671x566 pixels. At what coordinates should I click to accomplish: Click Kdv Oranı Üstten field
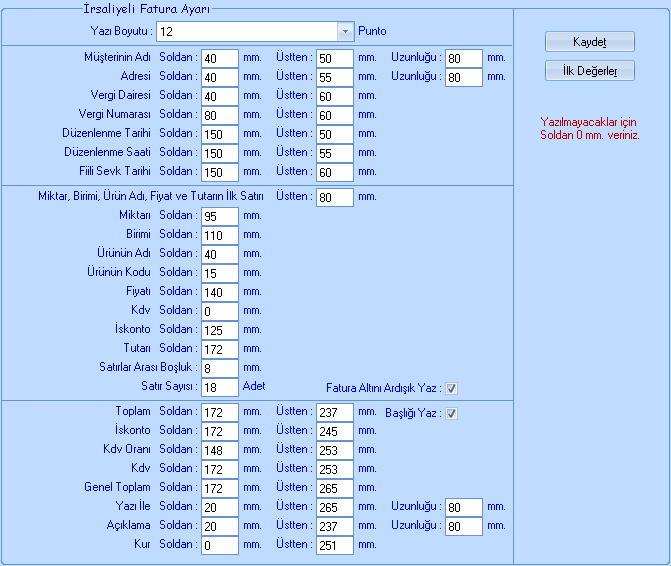click(x=335, y=450)
